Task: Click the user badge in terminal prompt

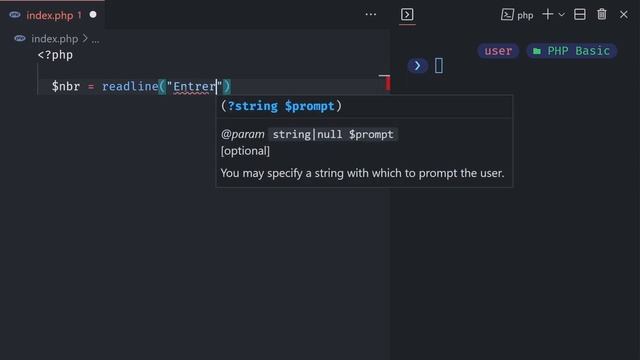Action: coord(498,51)
